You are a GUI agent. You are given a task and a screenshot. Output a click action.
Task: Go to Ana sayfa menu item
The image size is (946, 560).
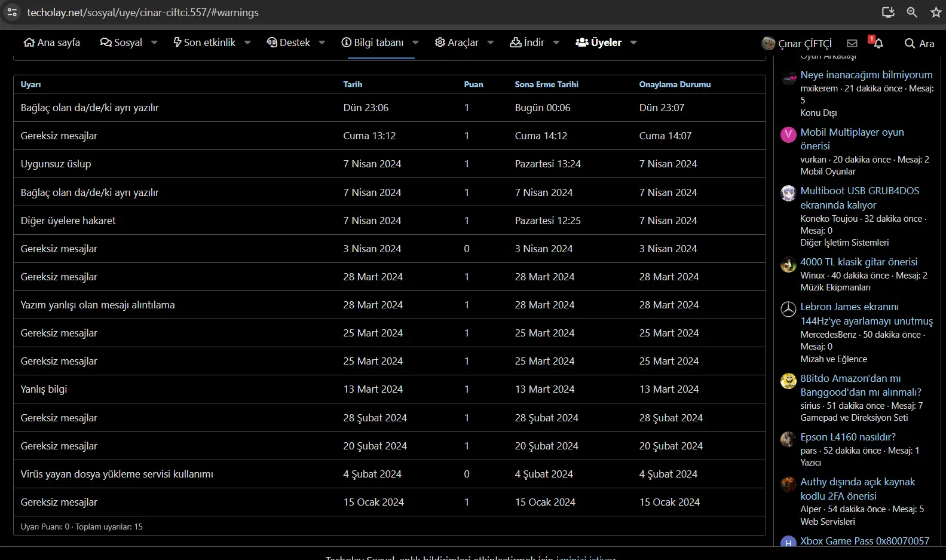pos(51,42)
